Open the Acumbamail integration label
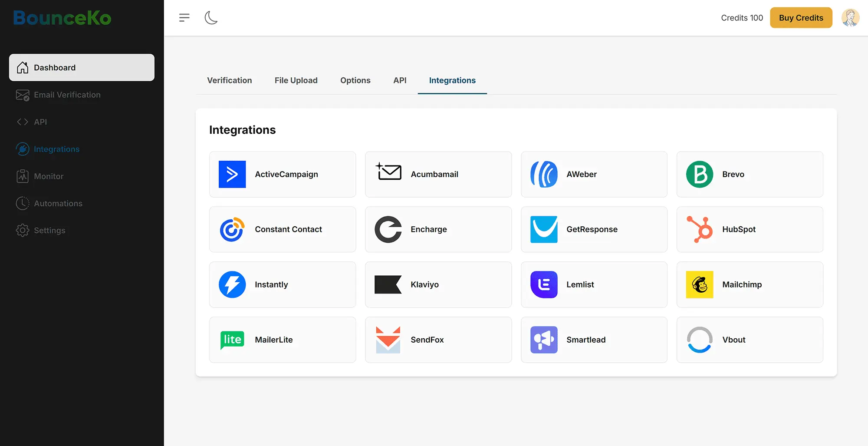The height and width of the screenshot is (446, 868). click(434, 174)
